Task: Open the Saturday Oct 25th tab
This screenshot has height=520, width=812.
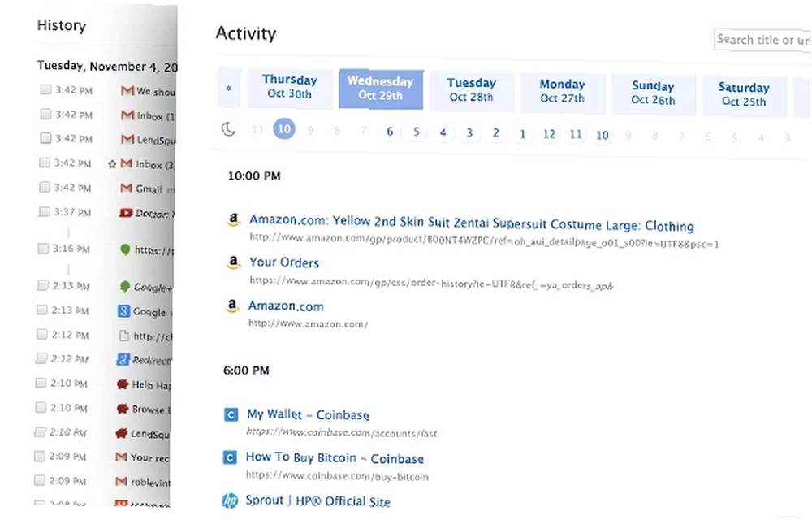Action: click(744, 95)
